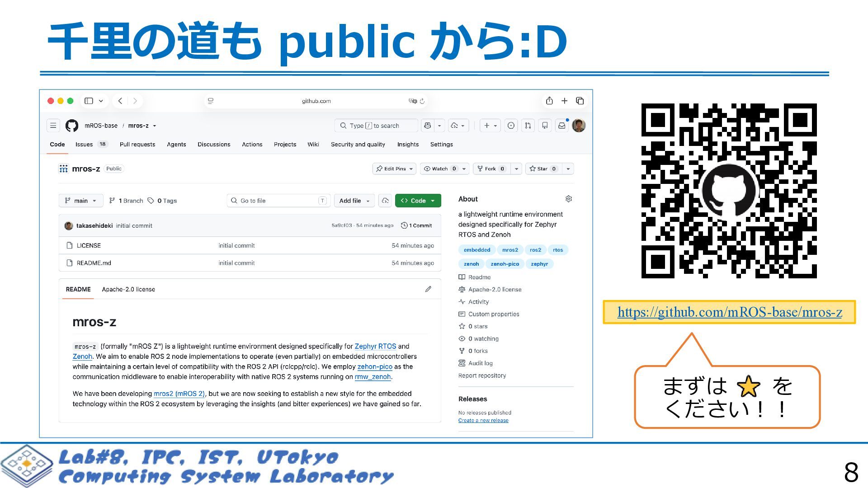Go back with Safari's back arrow
The width and height of the screenshot is (868, 488).
point(120,101)
